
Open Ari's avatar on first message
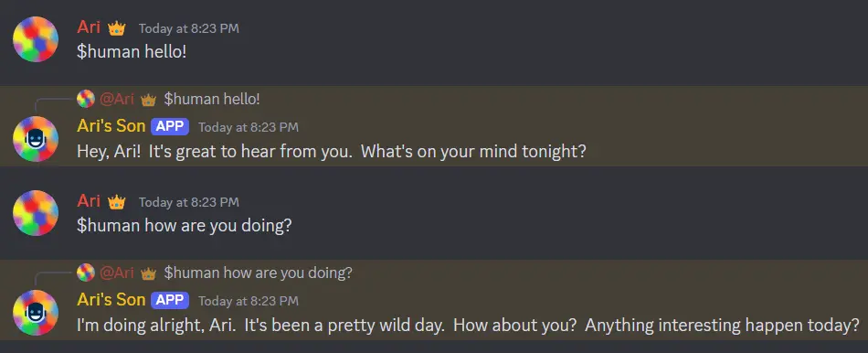point(36,39)
